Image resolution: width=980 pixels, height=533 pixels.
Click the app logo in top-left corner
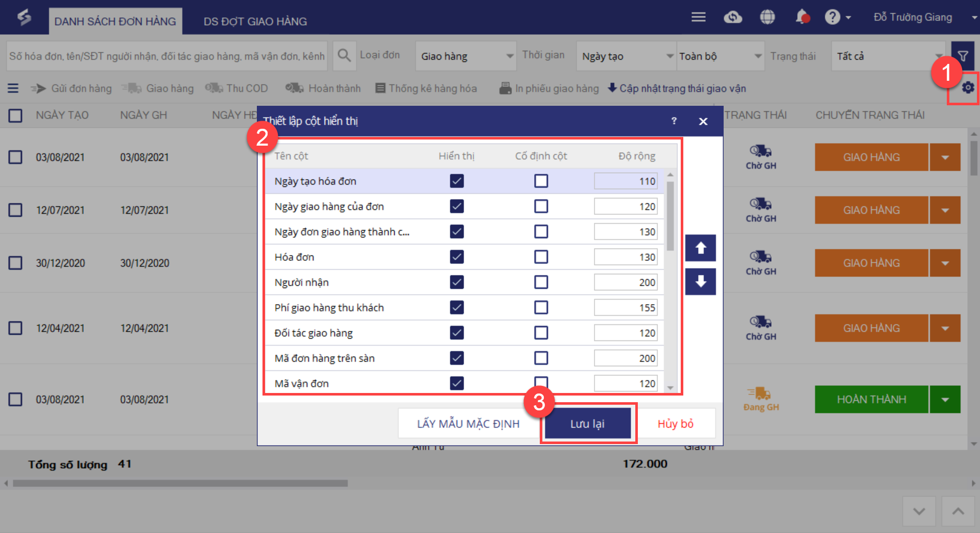coord(24,17)
